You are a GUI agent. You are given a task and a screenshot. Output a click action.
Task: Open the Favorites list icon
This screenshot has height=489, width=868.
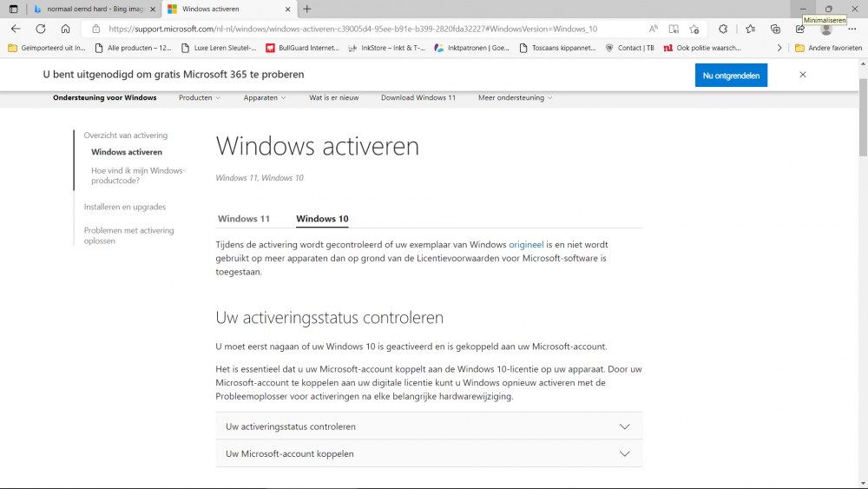750,29
